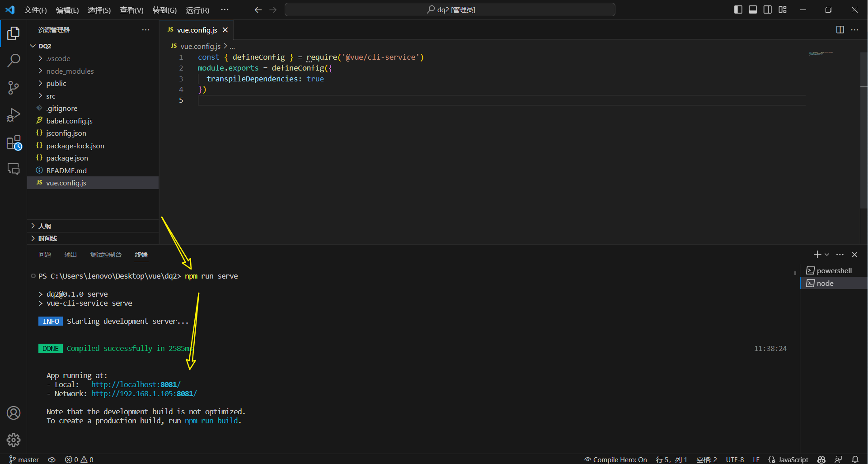Customize layout icon in title bar

point(783,9)
